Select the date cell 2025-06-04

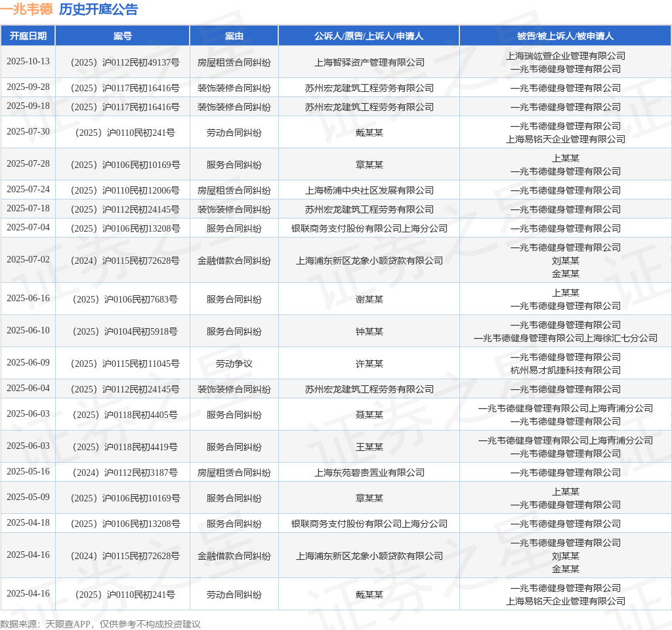[x=28, y=388]
